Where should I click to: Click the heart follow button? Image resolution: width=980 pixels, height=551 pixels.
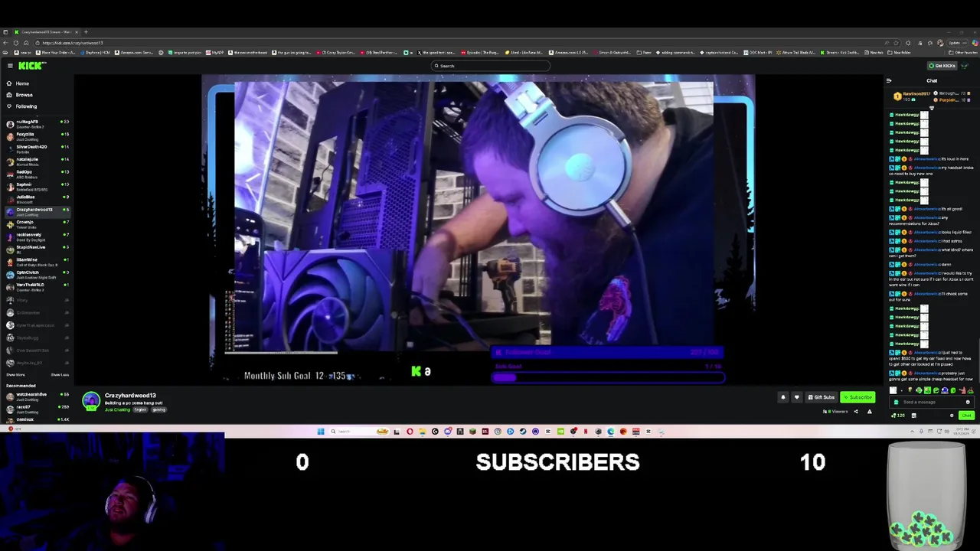click(796, 397)
